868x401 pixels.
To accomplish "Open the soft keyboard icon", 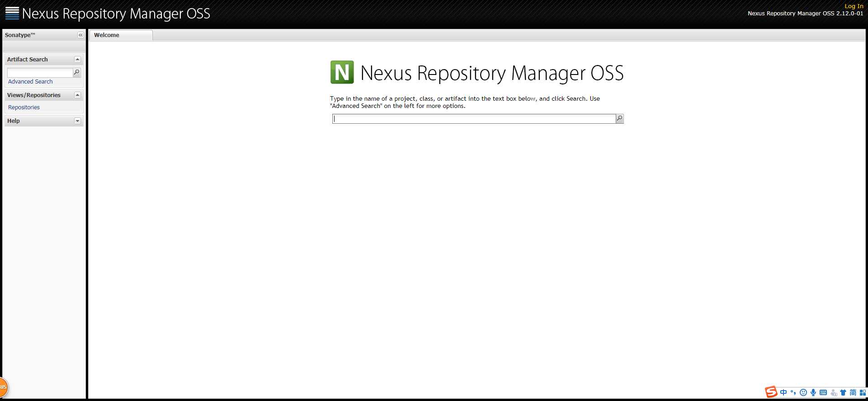I will tap(823, 392).
